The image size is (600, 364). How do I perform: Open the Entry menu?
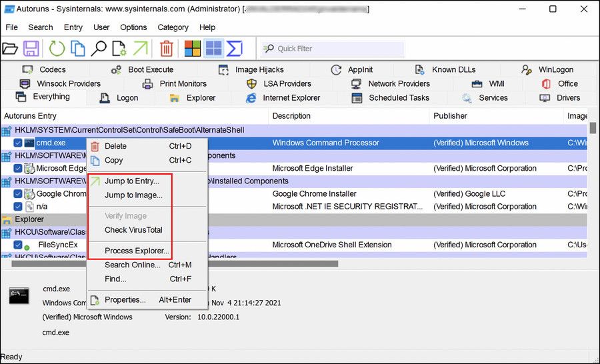[x=73, y=27]
